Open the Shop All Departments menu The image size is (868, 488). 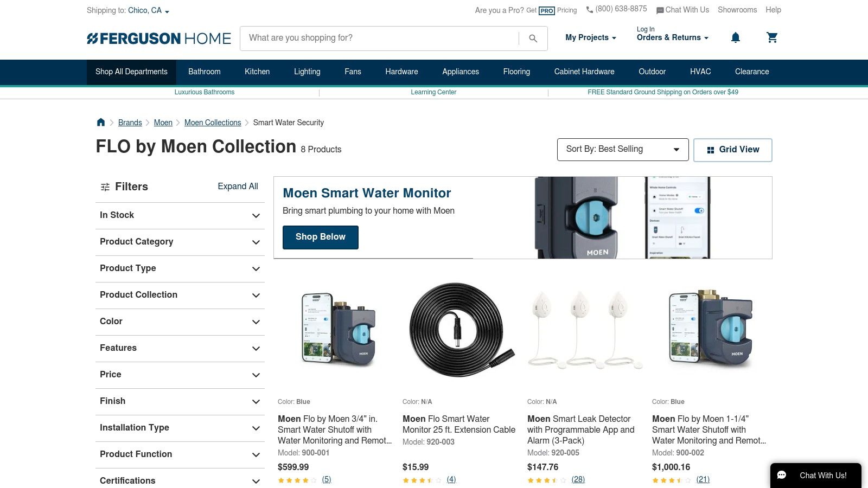131,72
